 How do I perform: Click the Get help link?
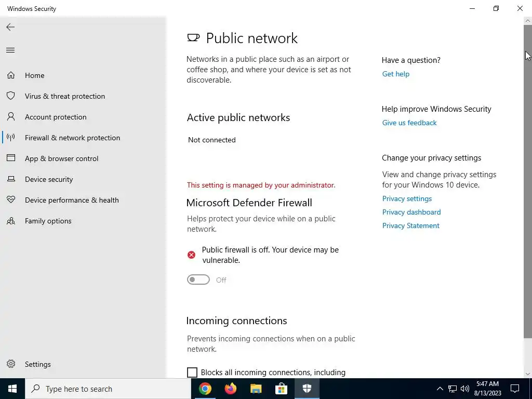(x=395, y=74)
